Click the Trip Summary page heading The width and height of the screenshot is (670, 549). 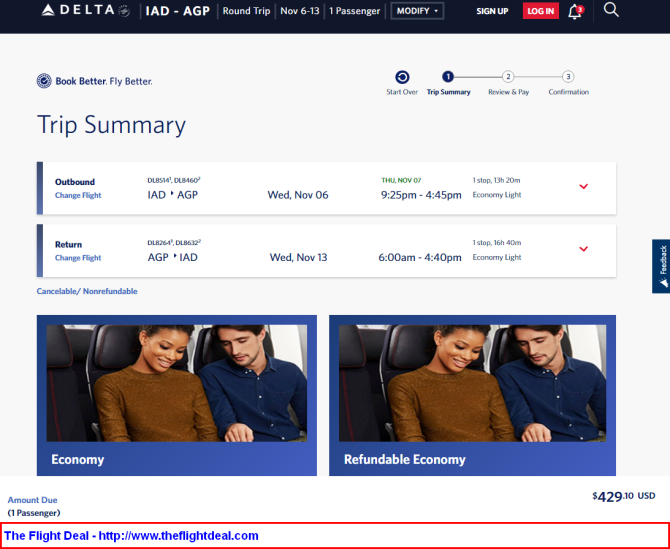pyautogui.click(x=111, y=126)
